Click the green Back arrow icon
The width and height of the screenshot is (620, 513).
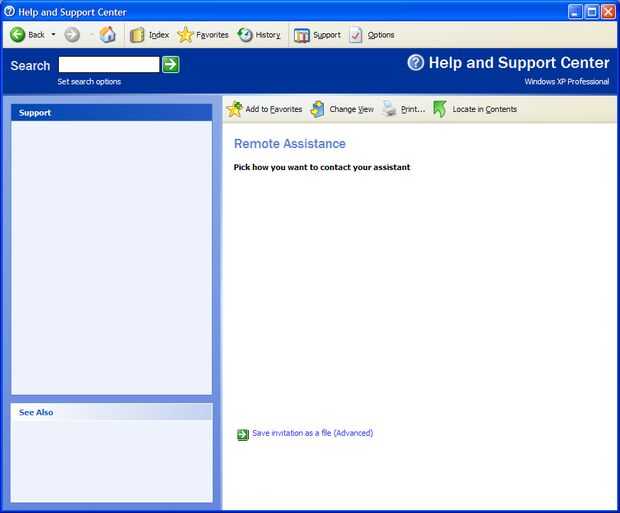coord(17,35)
